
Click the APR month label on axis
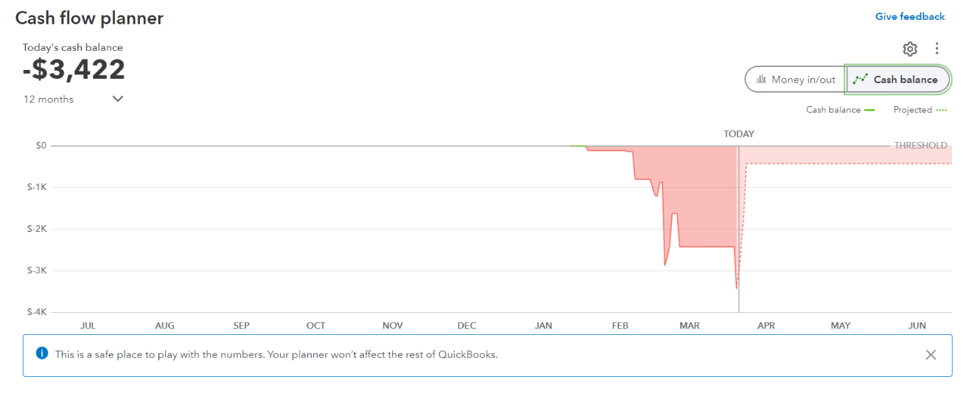(x=766, y=325)
